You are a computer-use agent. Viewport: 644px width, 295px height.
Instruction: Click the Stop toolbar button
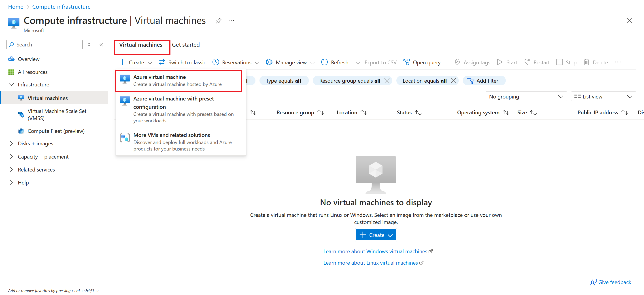point(567,62)
